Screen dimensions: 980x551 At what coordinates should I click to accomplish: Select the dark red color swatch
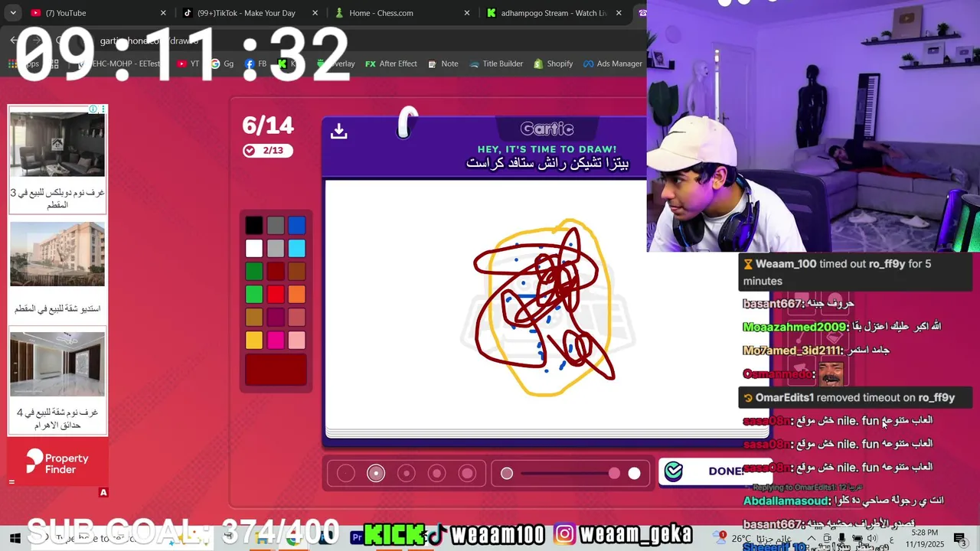click(x=276, y=271)
